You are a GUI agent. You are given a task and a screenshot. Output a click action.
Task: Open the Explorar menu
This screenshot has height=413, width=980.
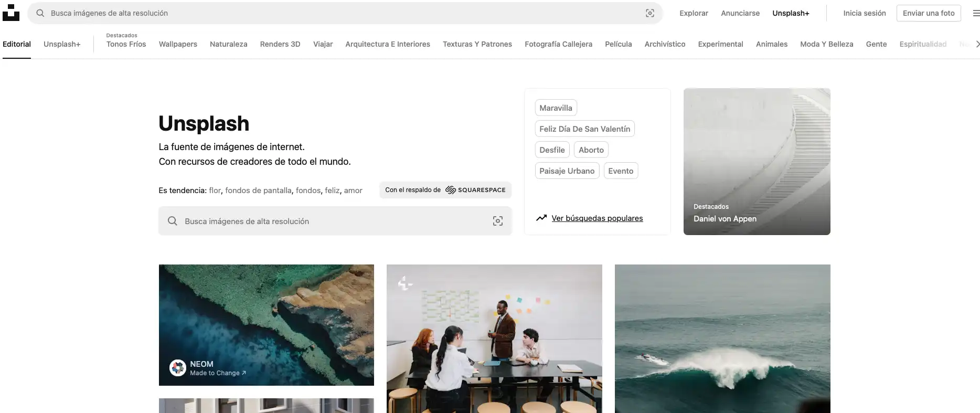point(694,13)
